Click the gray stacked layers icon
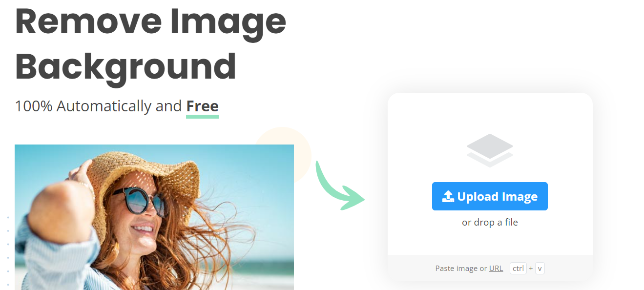 (490, 150)
